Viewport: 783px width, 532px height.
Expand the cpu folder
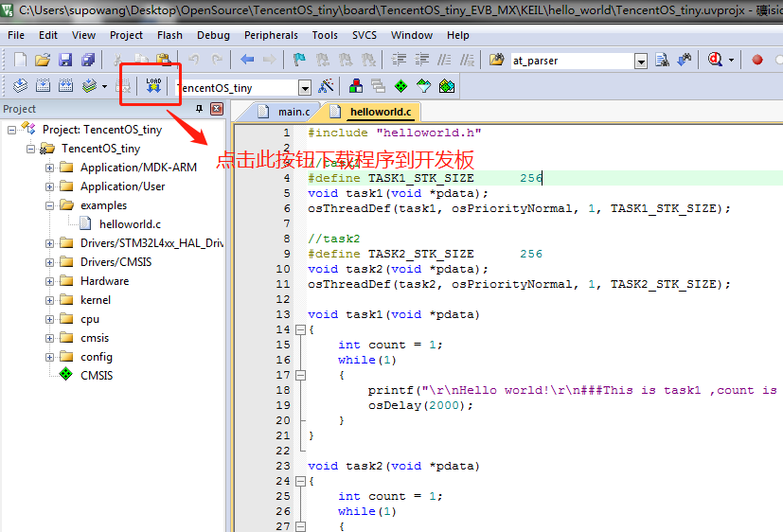(49, 320)
